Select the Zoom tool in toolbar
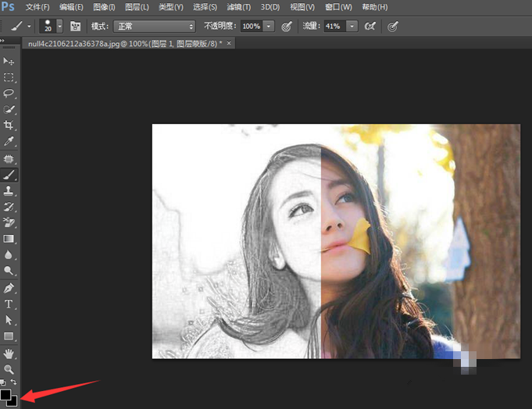The width and height of the screenshot is (532, 409). point(9,368)
